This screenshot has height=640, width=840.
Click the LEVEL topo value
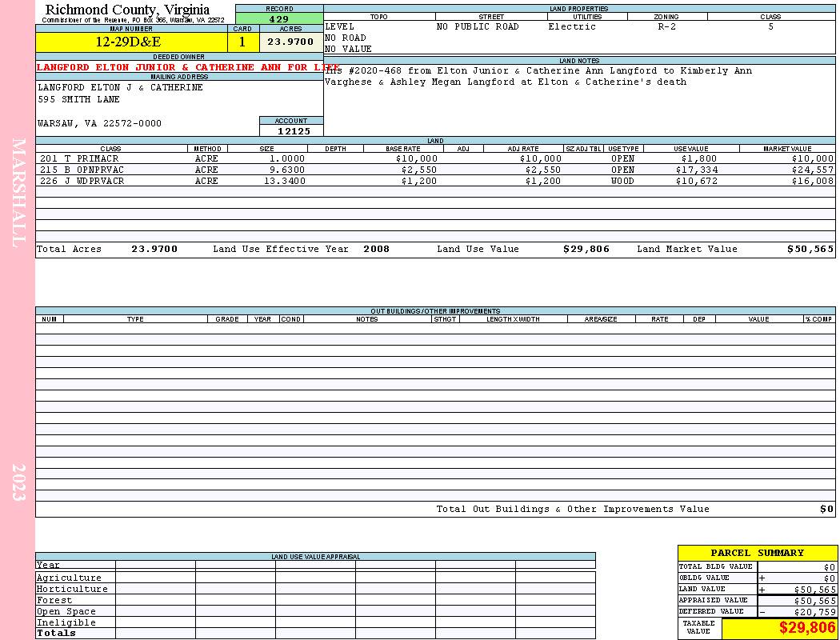(340, 26)
